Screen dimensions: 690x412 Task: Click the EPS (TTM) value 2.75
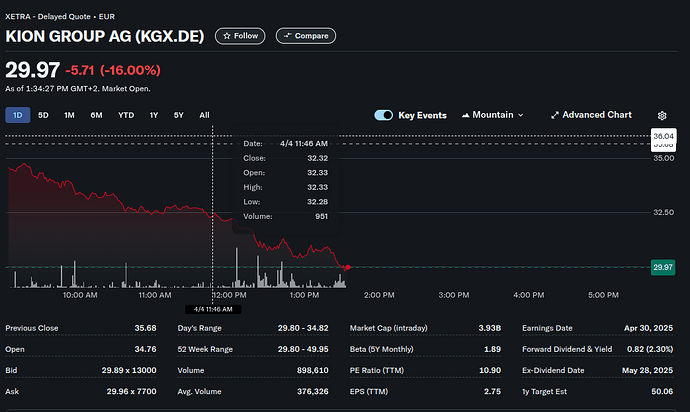[492, 391]
